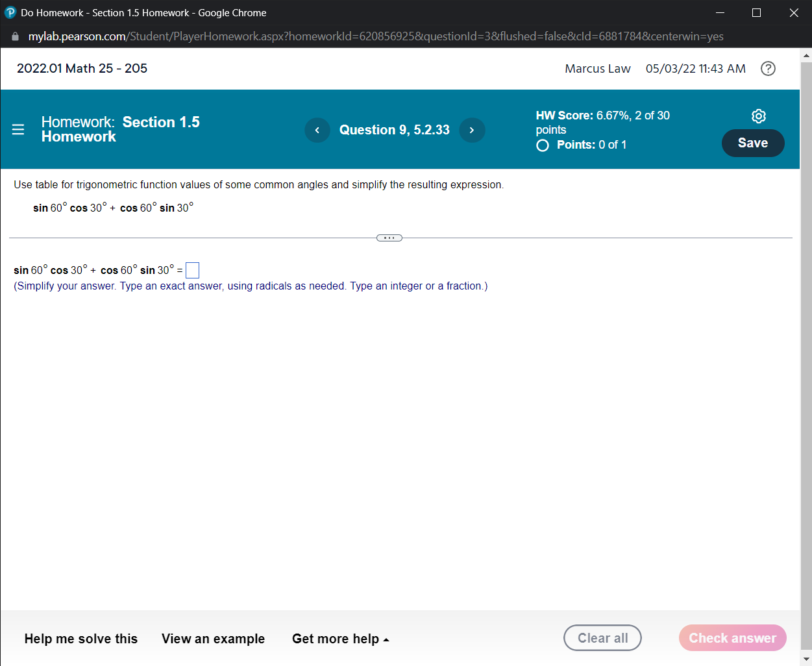This screenshot has height=666, width=812.
Task: Go to the previous question arrow
Action: coord(317,130)
